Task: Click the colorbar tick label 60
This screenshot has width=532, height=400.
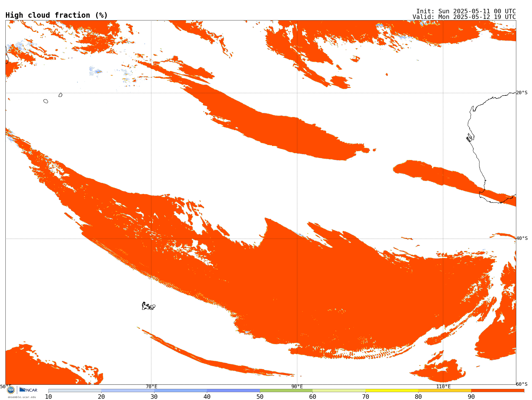Action: pos(313,397)
